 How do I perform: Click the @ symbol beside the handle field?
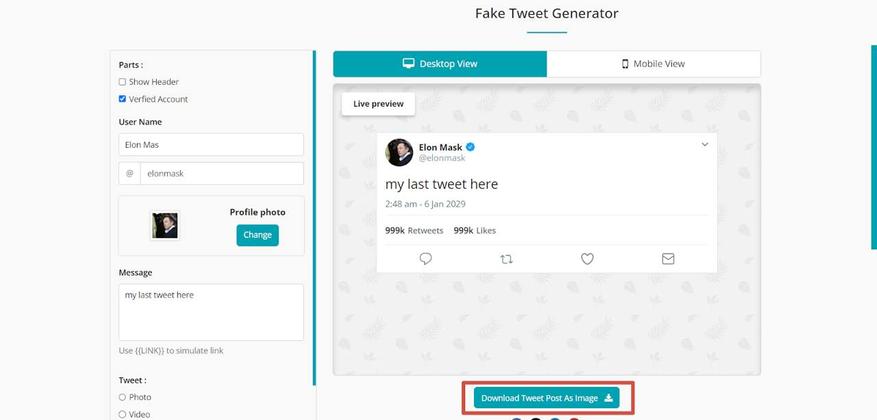129,173
